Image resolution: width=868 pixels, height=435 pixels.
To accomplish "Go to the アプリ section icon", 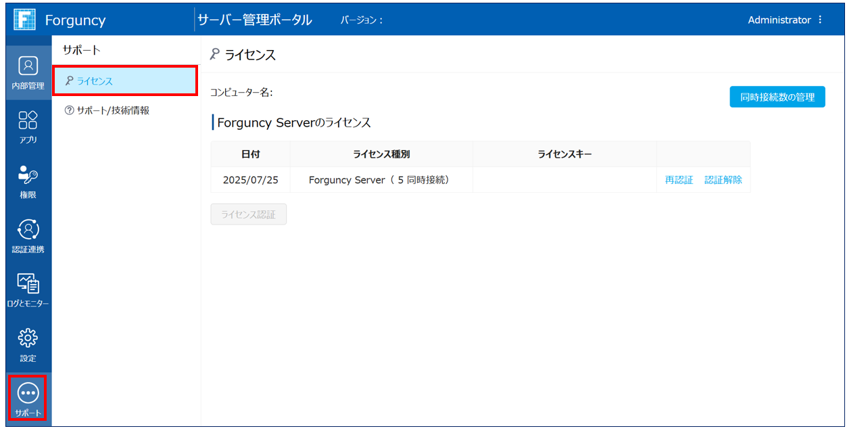I will 28,127.
